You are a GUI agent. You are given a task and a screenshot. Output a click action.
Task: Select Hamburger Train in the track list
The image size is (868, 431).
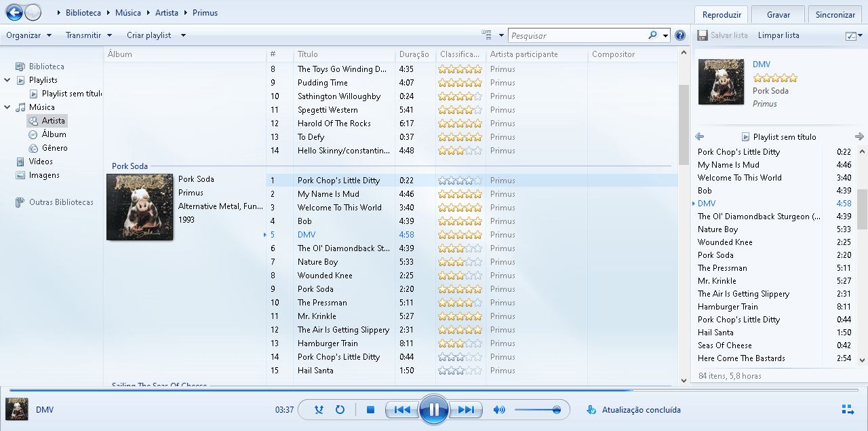click(471, 343)
